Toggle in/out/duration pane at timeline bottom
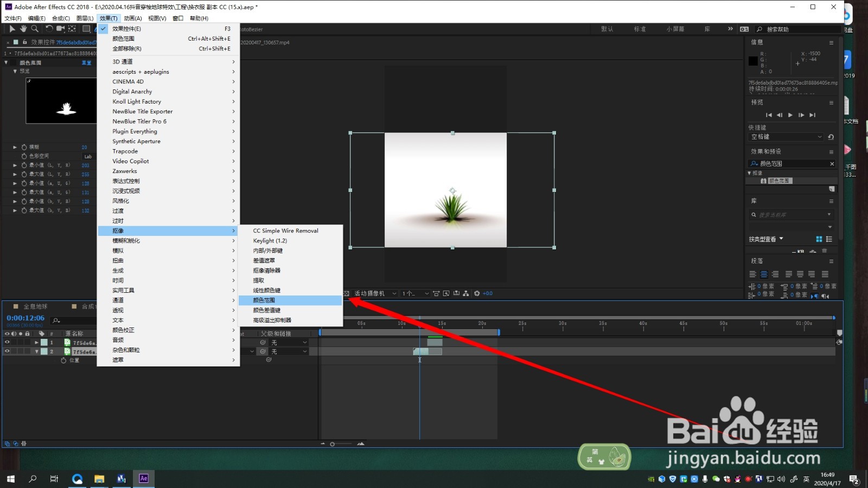The height and width of the screenshot is (488, 868). pyautogui.click(x=23, y=444)
